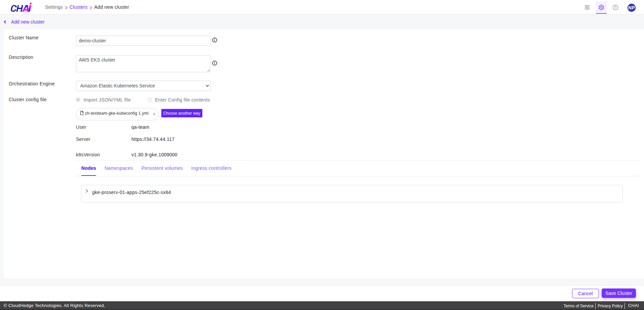Switch to the Persistent volumes tab

point(162,168)
